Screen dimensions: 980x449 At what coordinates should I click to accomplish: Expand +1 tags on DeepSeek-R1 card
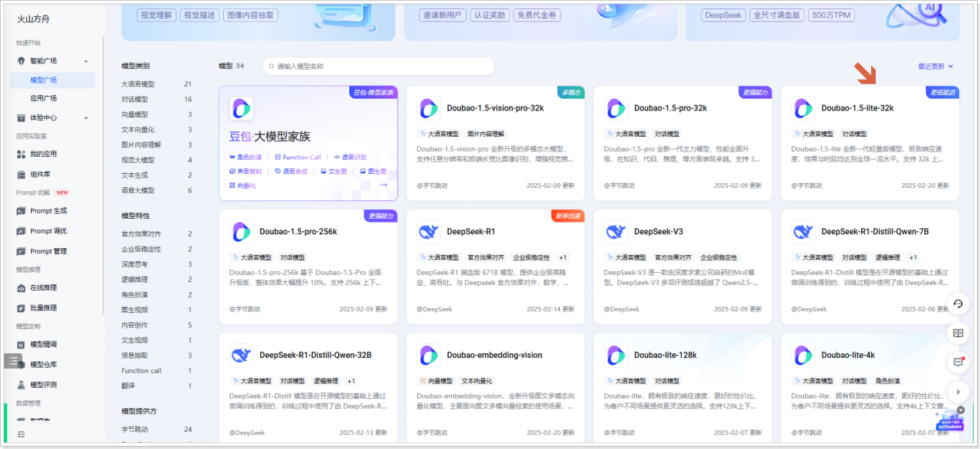tap(563, 257)
